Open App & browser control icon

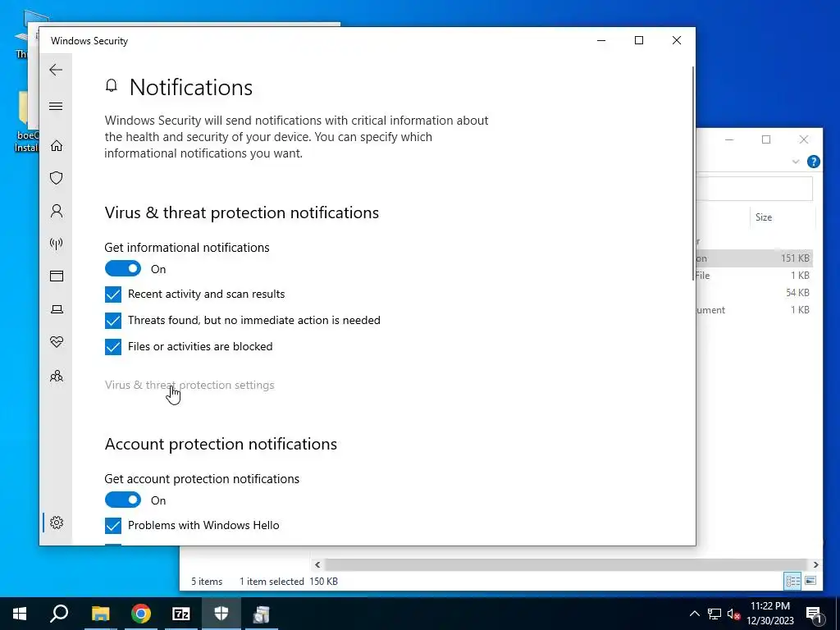coord(57,276)
